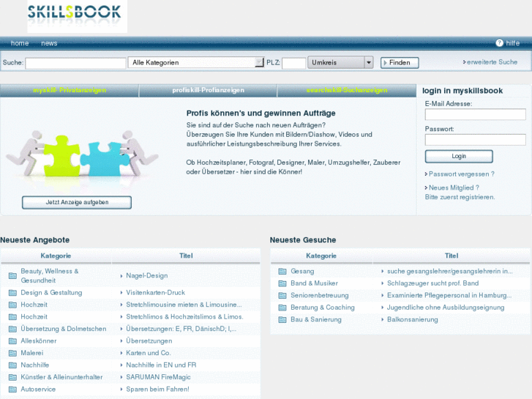Image resolution: width=532 pixels, height=399 pixels.
Task: Select the Autoservice category
Action: pyautogui.click(x=38, y=389)
